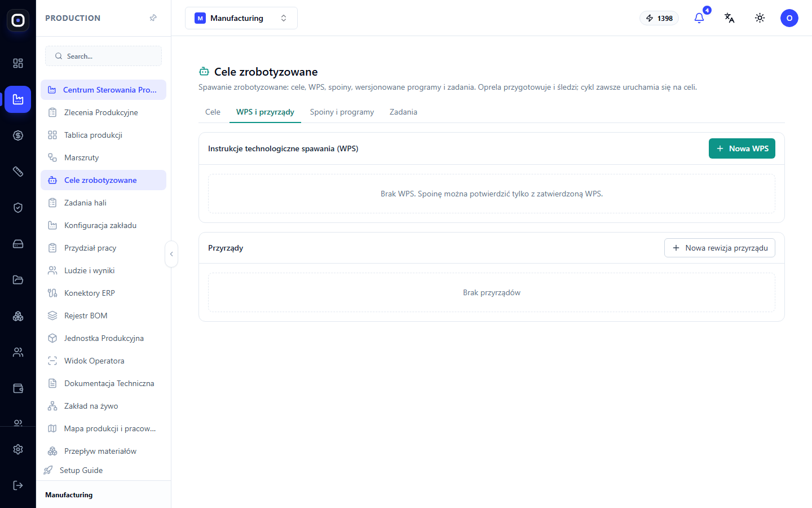Screen dimensions: 812x508
Task: Open Marszruty sidebar item
Action: [103, 157]
